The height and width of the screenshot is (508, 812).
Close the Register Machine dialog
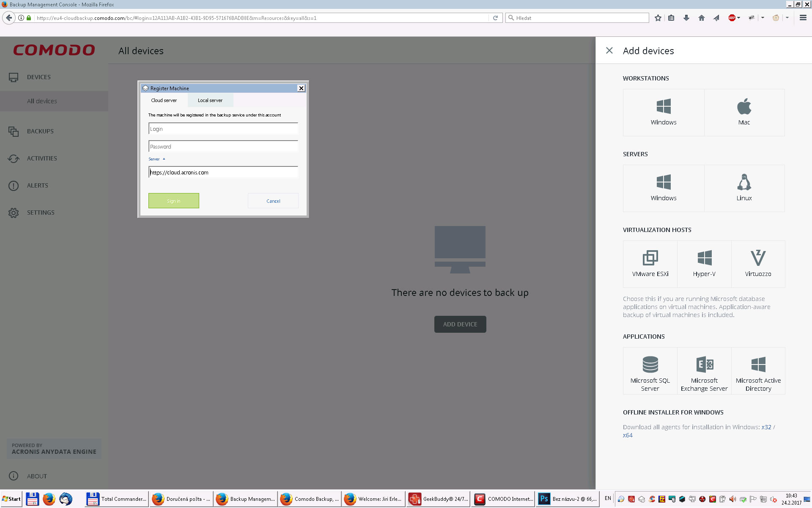coord(301,88)
